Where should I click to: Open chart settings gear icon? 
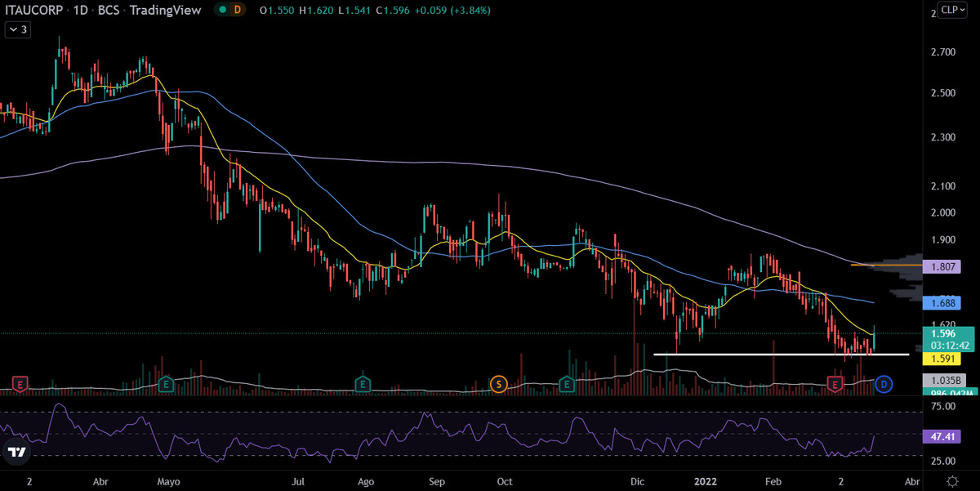(x=952, y=482)
